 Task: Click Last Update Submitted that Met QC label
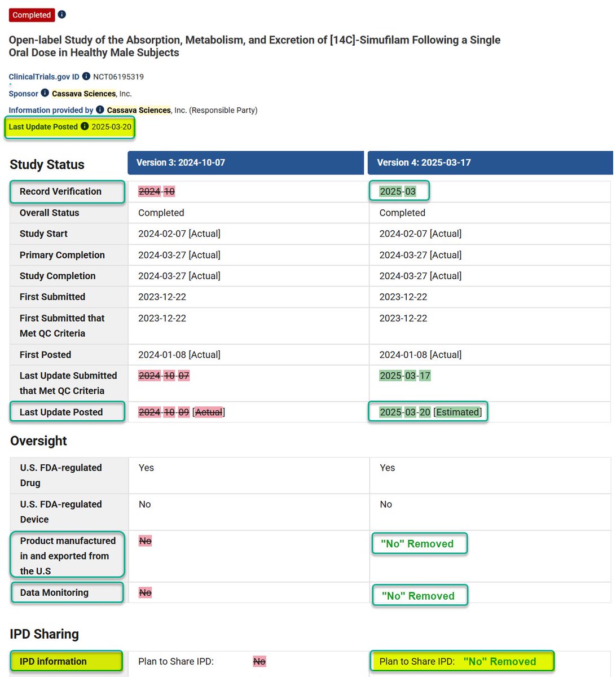(68, 383)
